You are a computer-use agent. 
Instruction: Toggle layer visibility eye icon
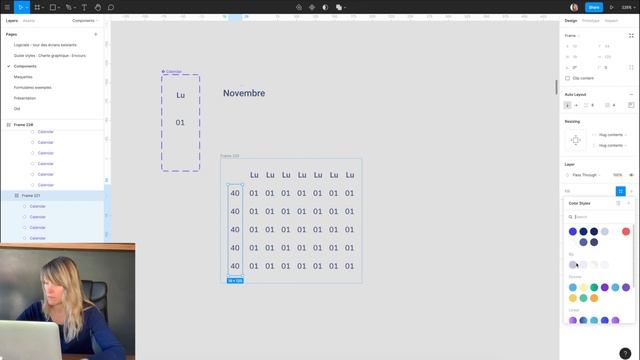click(x=631, y=175)
